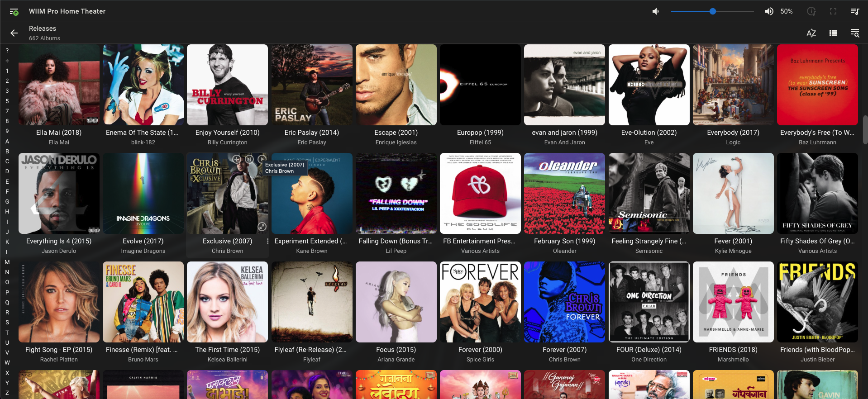Go back using the Releases arrow
The image size is (868, 399).
[x=14, y=33]
